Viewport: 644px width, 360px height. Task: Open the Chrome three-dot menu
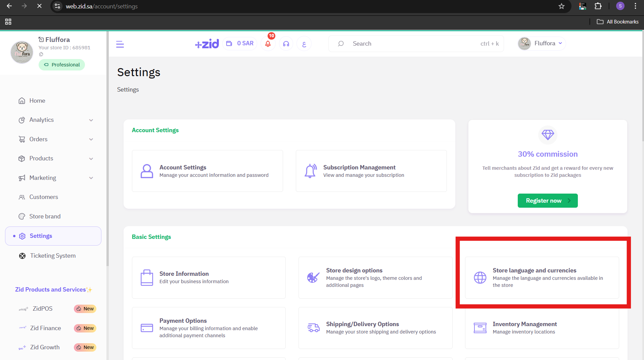coord(635,6)
